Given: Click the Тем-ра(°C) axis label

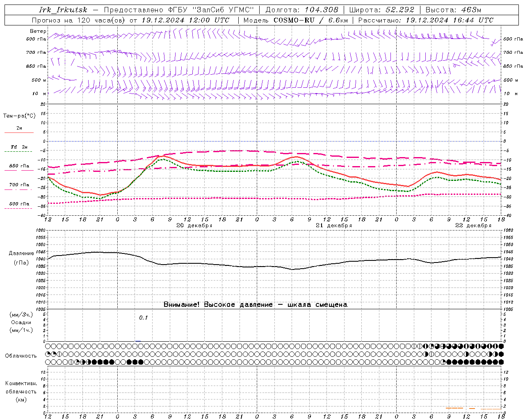Looking at the screenshot, I should tap(19, 116).
